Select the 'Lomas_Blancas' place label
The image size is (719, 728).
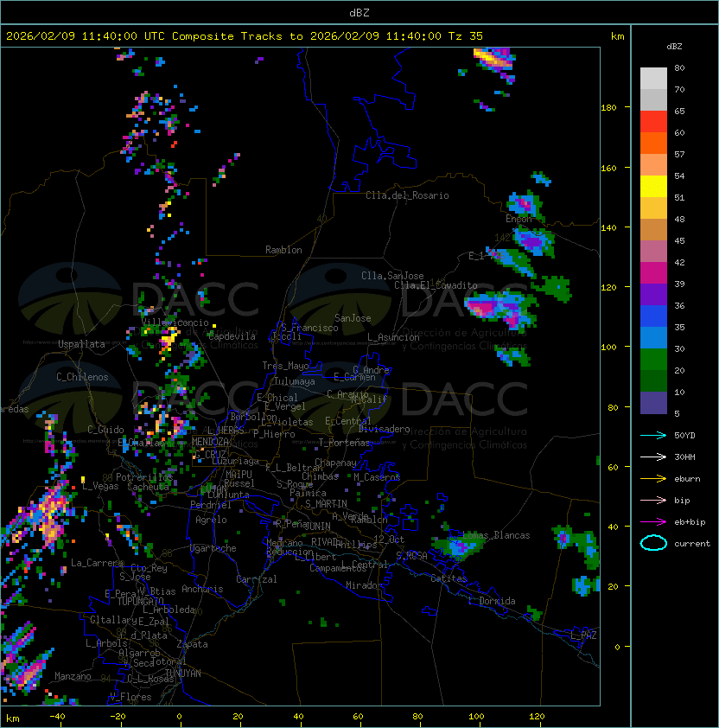[x=496, y=535]
